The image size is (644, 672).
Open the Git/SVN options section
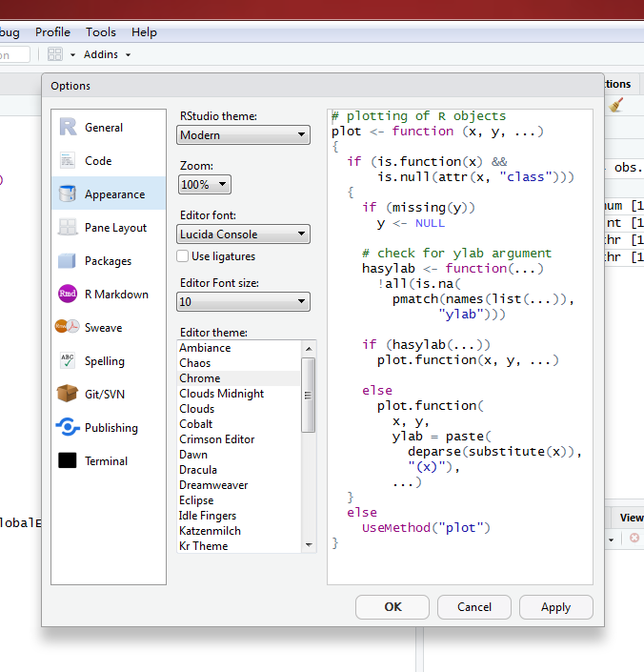pyautogui.click(x=109, y=394)
